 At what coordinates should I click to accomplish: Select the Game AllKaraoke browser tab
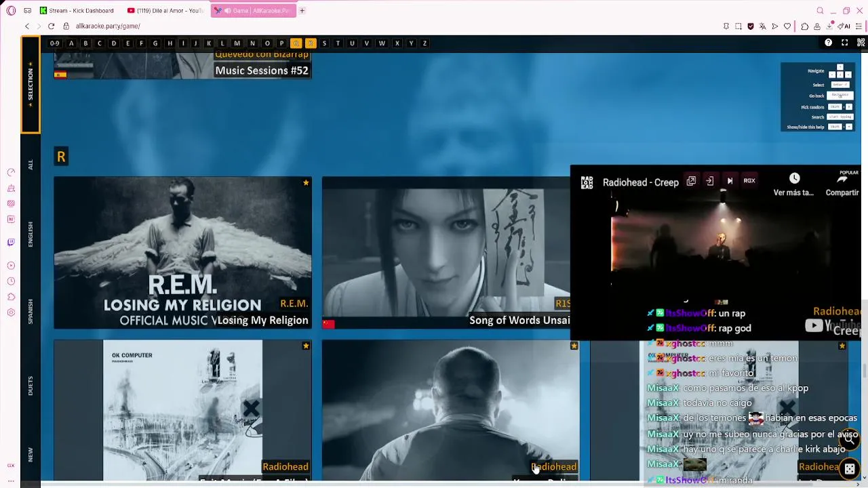click(253, 11)
